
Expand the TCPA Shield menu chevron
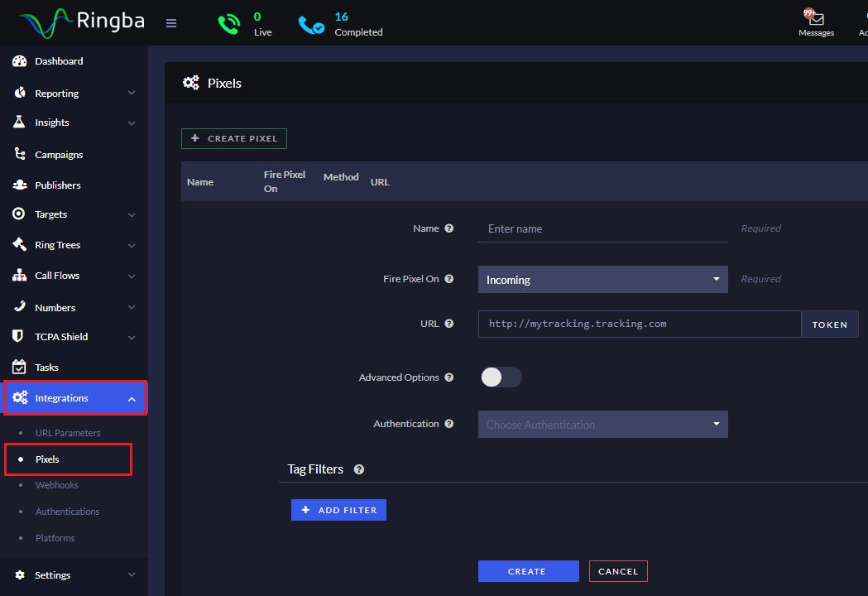(132, 337)
